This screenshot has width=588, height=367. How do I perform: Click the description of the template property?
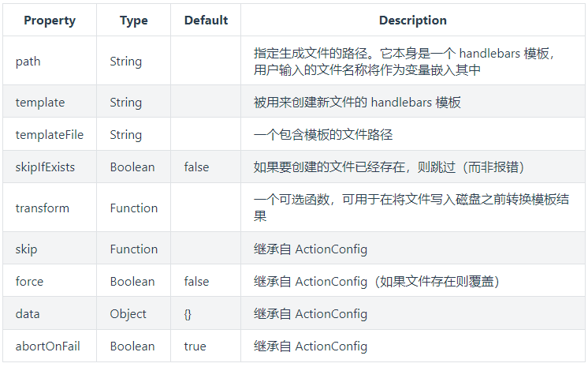(357, 103)
